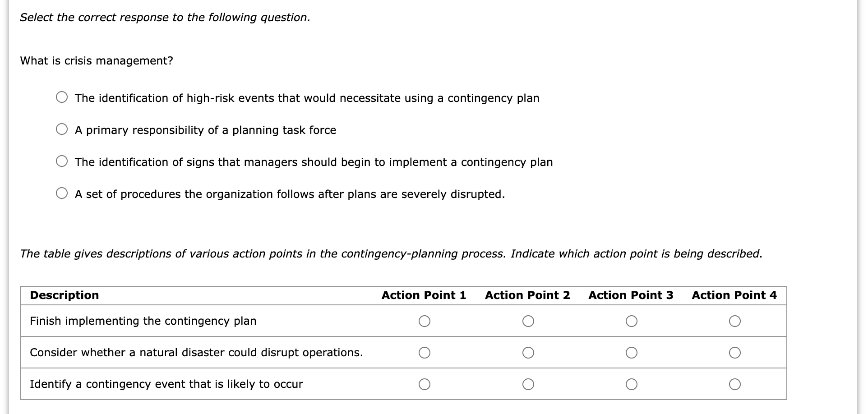
Task: Mark Action Point 3 for 'Finish implementing the contingency plan'
Action: [632, 321]
